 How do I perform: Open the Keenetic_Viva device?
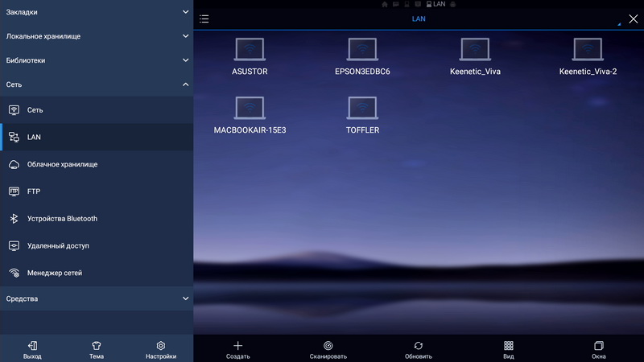(x=475, y=51)
